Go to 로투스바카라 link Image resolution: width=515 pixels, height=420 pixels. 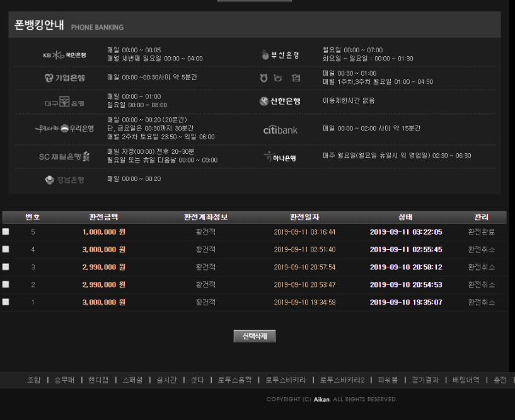pyautogui.click(x=286, y=380)
